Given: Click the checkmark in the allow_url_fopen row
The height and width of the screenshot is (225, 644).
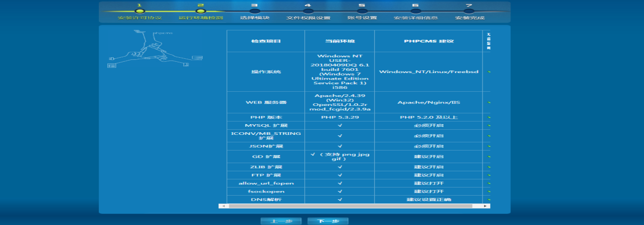Looking at the screenshot, I should click(x=340, y=183).
